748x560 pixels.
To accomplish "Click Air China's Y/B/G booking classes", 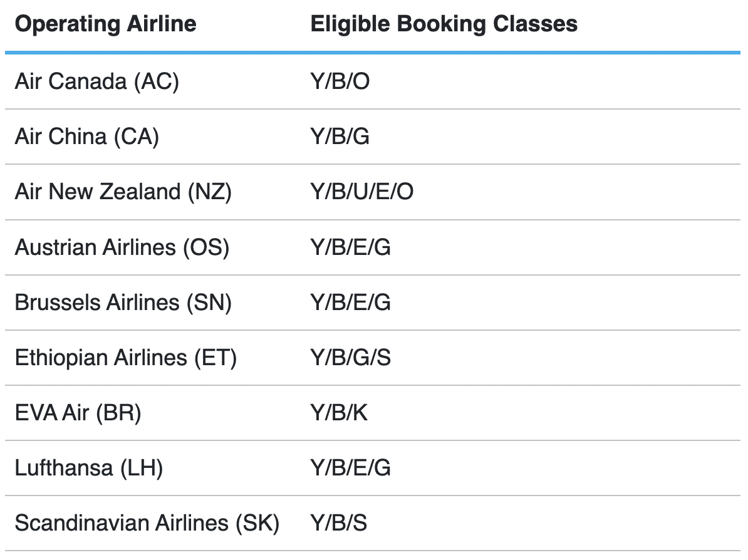I will [x=340, y=137].
